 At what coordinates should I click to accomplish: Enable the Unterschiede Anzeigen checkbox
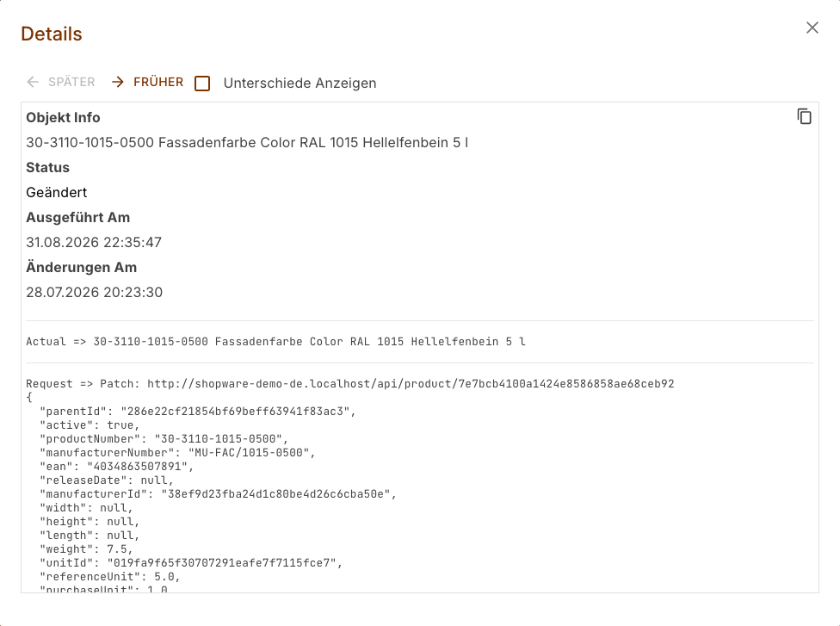[202, 83]
